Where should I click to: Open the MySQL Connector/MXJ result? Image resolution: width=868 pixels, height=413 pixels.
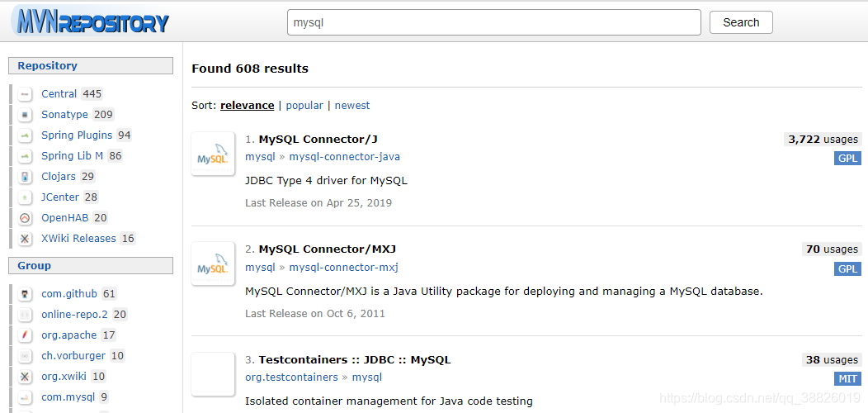point(328,249)
